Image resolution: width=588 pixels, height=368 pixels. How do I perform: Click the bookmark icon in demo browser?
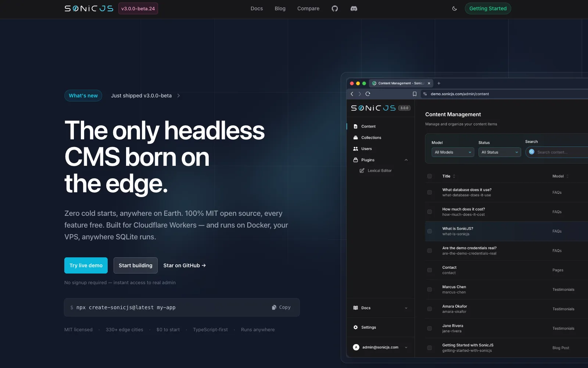(415, 94)
